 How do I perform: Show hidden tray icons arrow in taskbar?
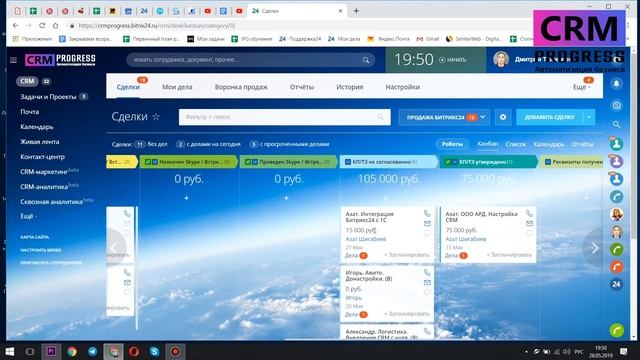point(526,351)
